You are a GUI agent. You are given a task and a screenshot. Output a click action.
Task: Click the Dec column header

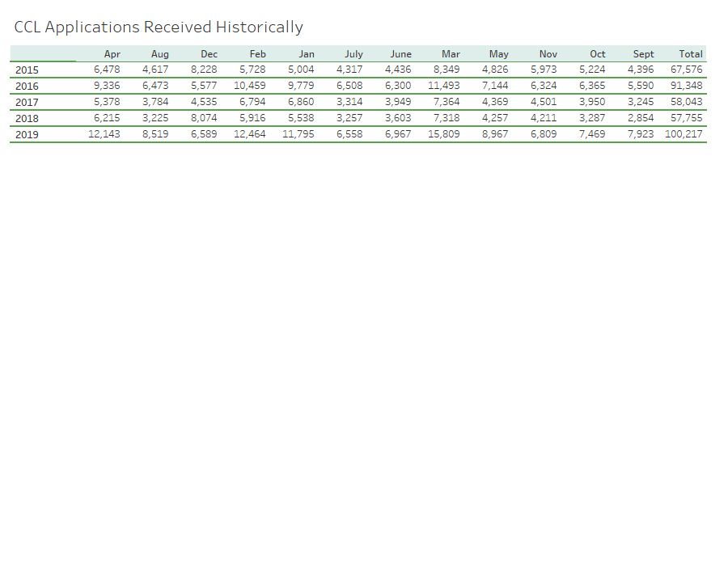209,54
